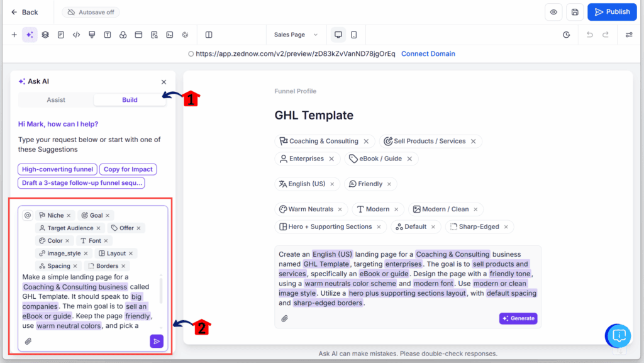644x363 pixels.
Task: Switch to mobile preview mode
Action: (x=354, y=35)
